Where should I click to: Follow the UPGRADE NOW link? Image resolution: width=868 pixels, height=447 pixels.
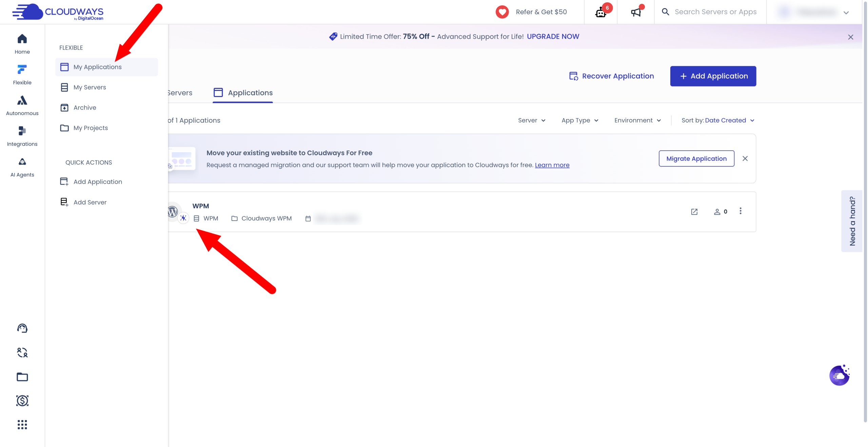point(553,36)
